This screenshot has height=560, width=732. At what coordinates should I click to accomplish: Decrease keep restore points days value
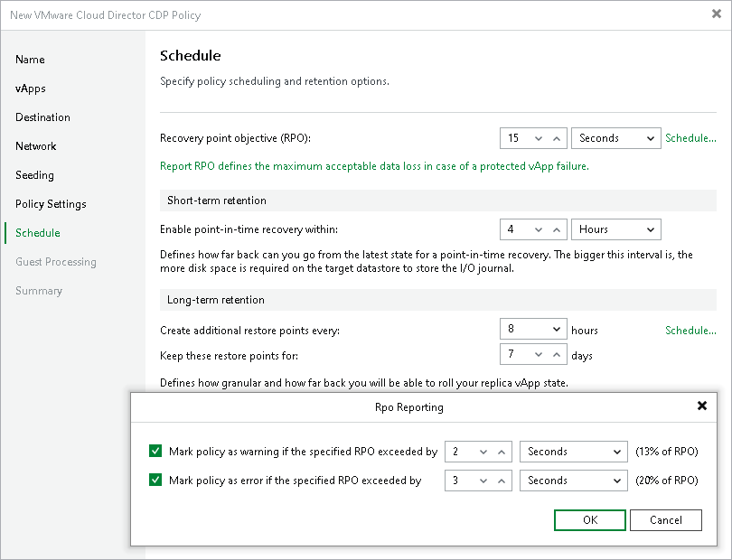(539, 355)
